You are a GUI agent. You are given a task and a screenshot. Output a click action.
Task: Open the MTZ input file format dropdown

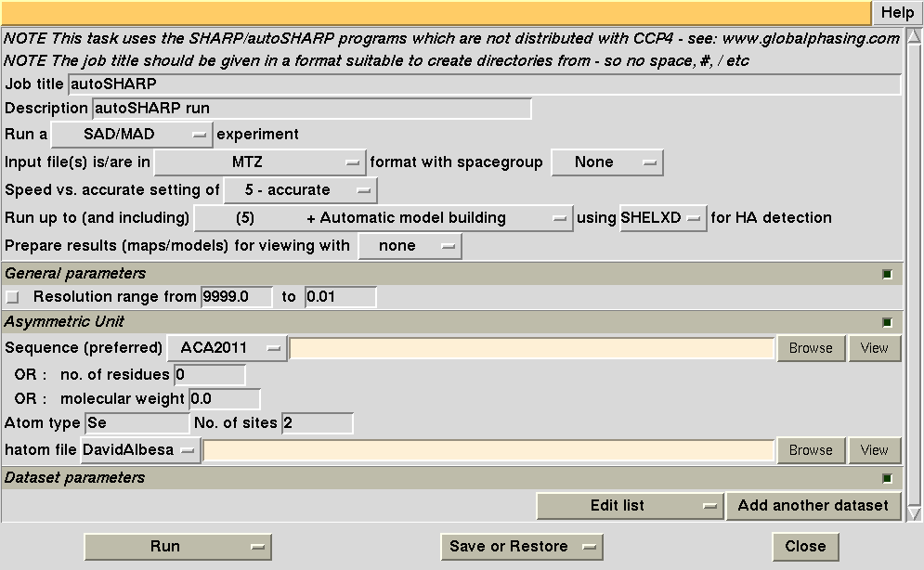pyautogui.click(x=260, y=162)
